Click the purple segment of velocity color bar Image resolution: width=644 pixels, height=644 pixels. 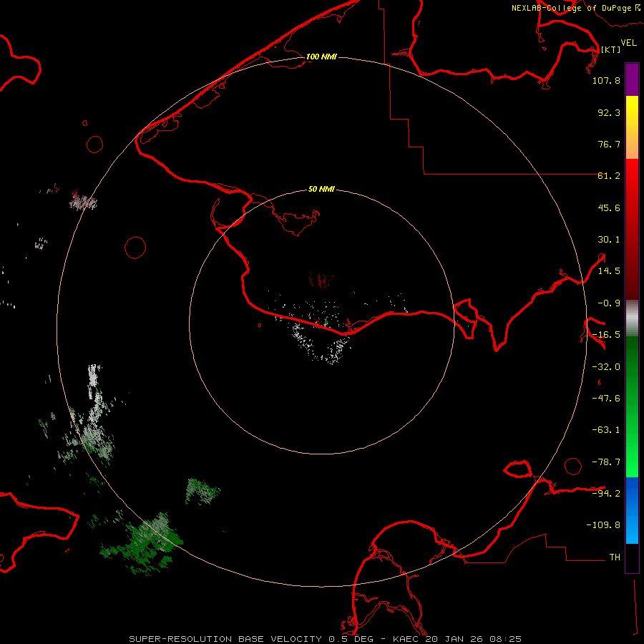pyautogui.click(x=632, y=79)
